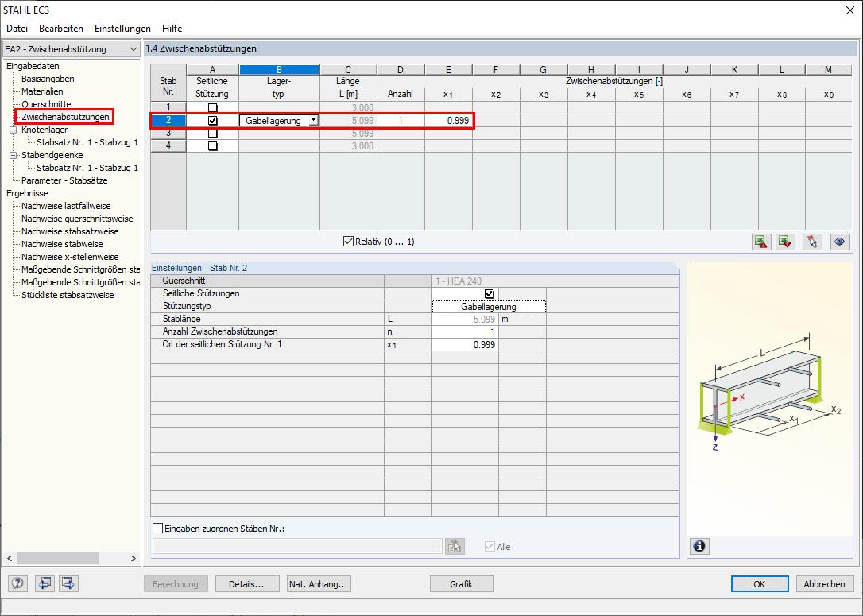Click the eye view mode icon
Image resolution: width=863 pixels, height=616 pixels.
pyautogui.click(x=840, y=242)
